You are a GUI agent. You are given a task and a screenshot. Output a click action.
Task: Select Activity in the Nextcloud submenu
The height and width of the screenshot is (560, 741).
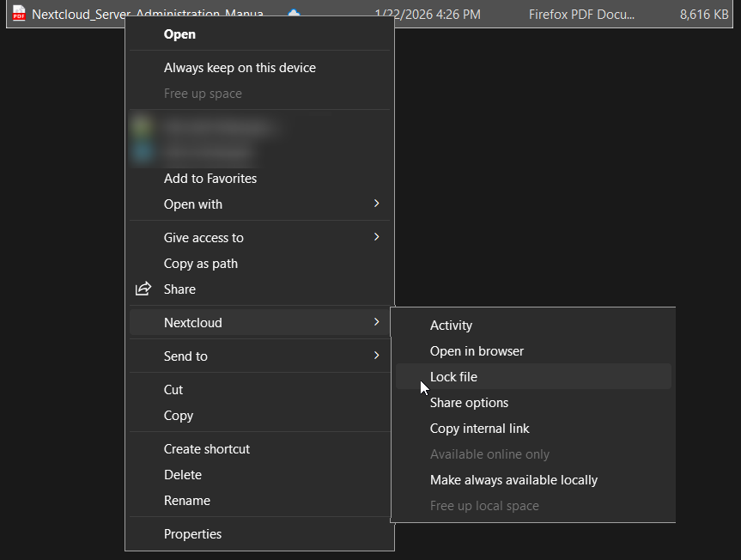[533, 326]
